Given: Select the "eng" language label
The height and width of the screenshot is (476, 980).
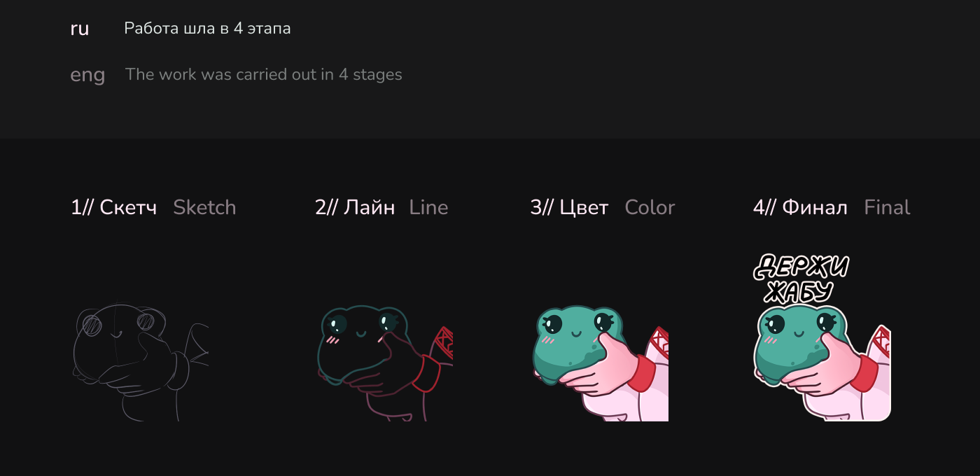Looking at the screenshot, I should click(x=87, y=75).
